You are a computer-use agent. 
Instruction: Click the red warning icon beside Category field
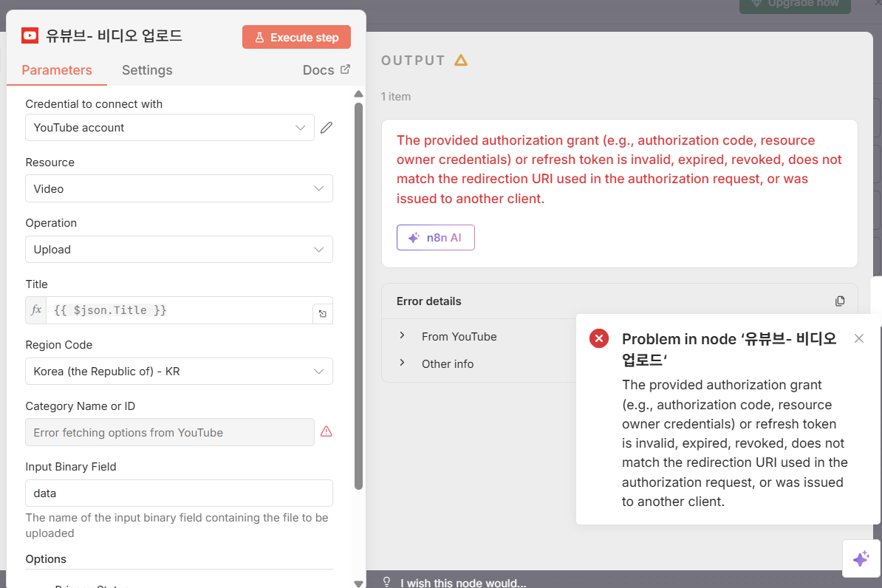(327, 431)
